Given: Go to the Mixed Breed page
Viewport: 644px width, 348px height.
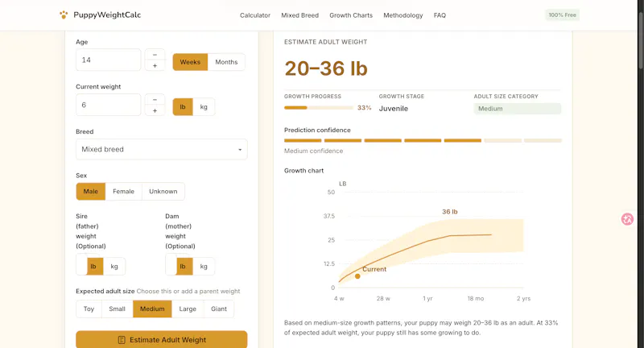Looking at the screenshot, I should [x=299, y=15].
